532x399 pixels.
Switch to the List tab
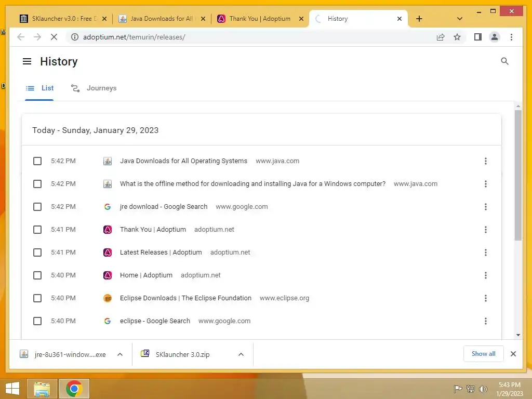39,88
